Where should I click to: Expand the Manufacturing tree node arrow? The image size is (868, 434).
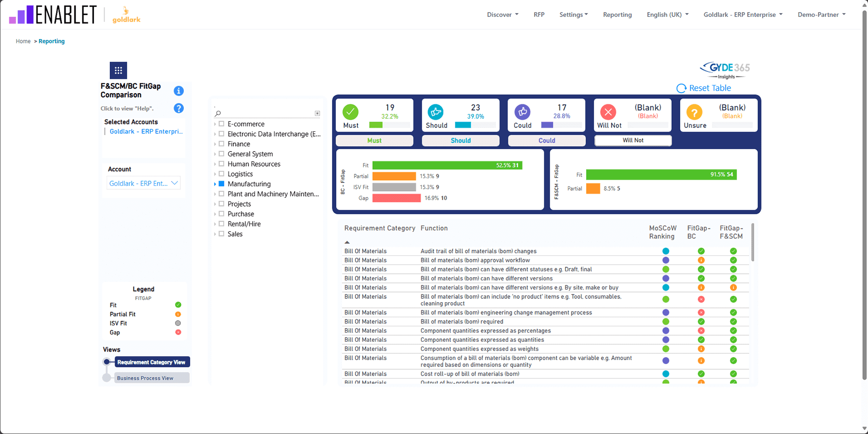pos(215,184)
